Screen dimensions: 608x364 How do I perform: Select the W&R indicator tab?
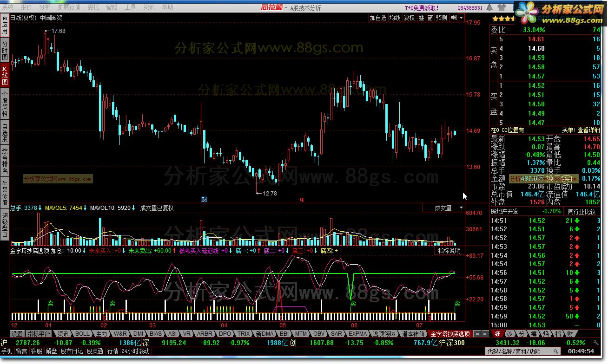(121, 333)
